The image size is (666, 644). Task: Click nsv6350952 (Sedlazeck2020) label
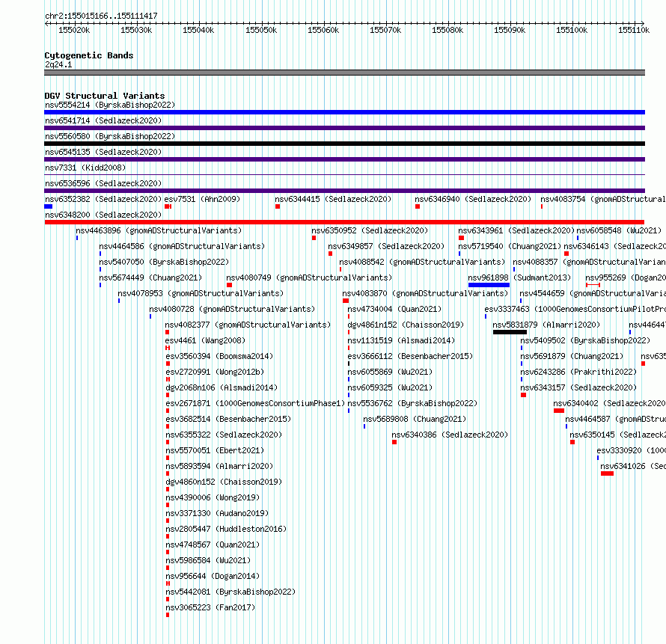370,230
